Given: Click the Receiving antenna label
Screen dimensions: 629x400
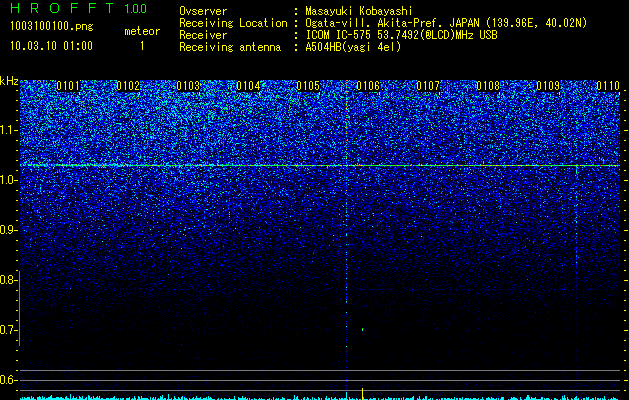Looking at the screenshot, I should [230, 47].
